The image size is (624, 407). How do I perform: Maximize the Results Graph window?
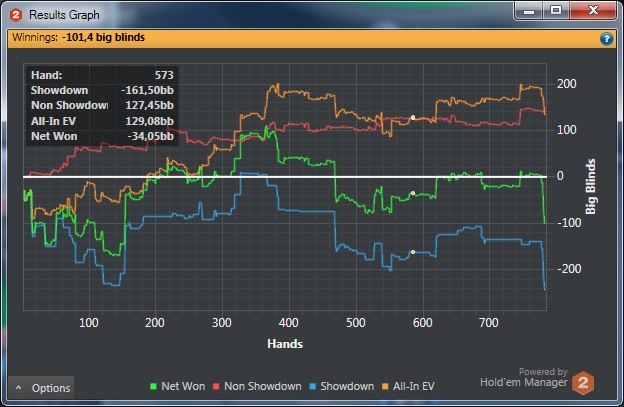(x=556, y=11)
